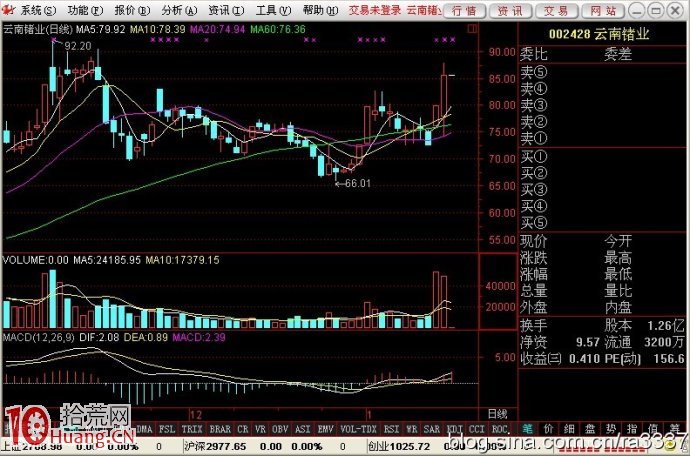Select the 细 tab in side panel
The height and width of the screenshot is (456, 690).
click(x=569, y=429)
